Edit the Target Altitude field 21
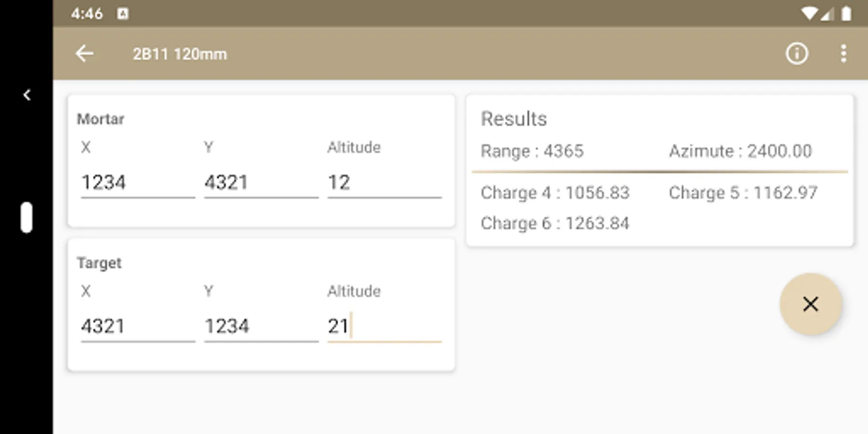This screenshot has height=434, width=868. [x=385, y=327]
